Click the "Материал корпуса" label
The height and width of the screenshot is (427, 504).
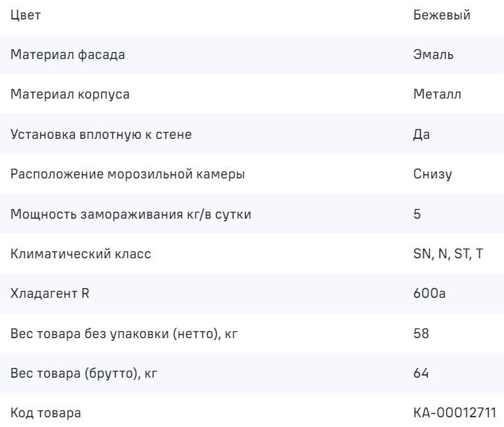70,94
